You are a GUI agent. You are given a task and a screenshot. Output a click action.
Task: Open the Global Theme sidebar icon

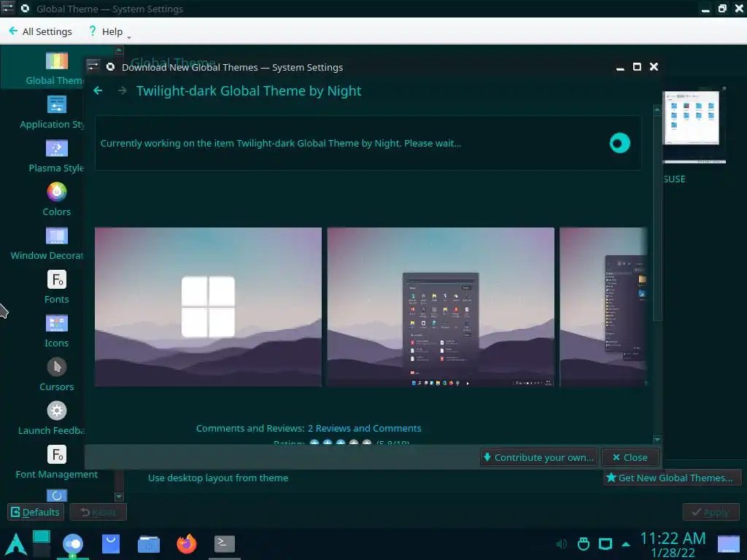pos(57,61)
